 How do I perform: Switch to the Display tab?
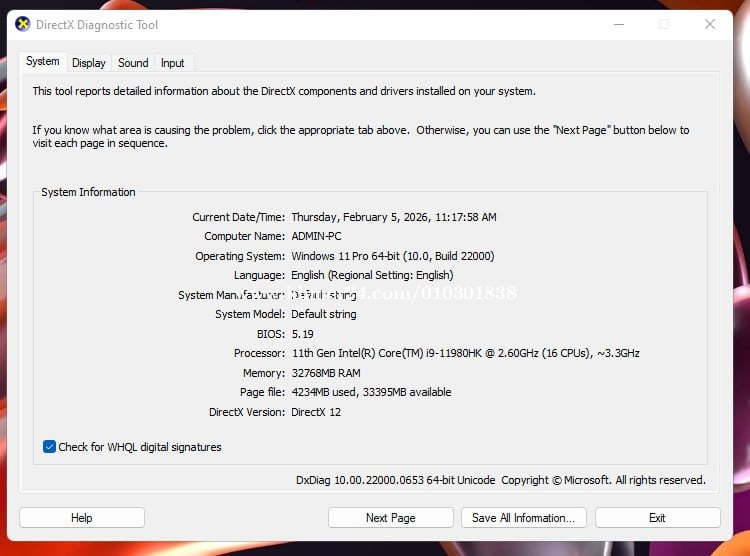click(88, 63)
